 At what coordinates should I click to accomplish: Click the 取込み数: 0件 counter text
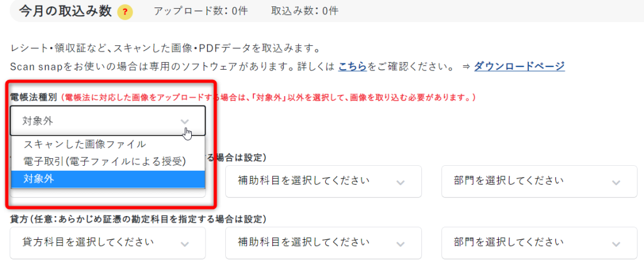(305, 11)
